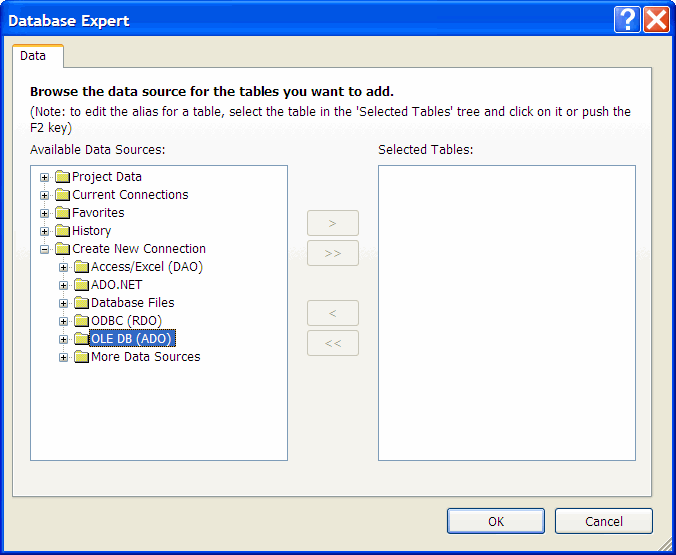The height and width of the screenshot is (555, 676).
Task: Click the More Data Sources folder icon
Action: 81,357
